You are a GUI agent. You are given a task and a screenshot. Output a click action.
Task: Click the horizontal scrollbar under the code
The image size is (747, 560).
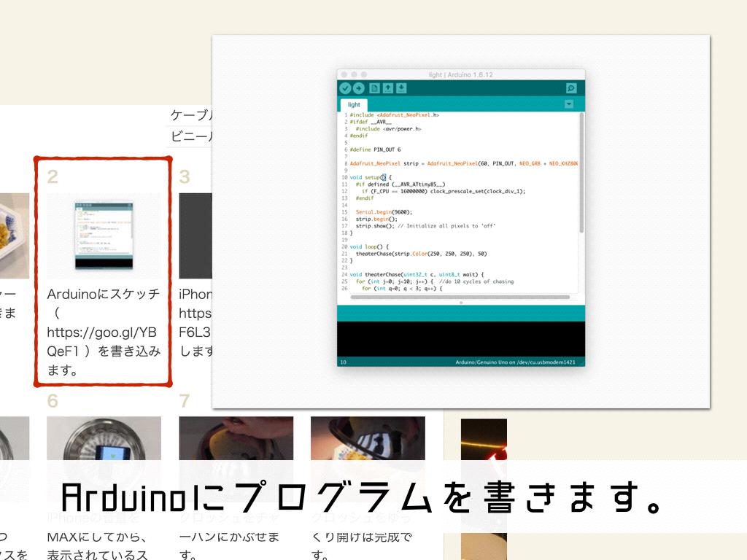tap(460, 297)
